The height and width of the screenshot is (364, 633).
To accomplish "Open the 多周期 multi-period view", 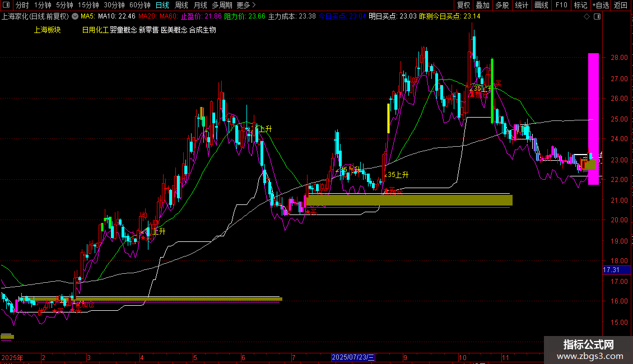I will (222, 5).
